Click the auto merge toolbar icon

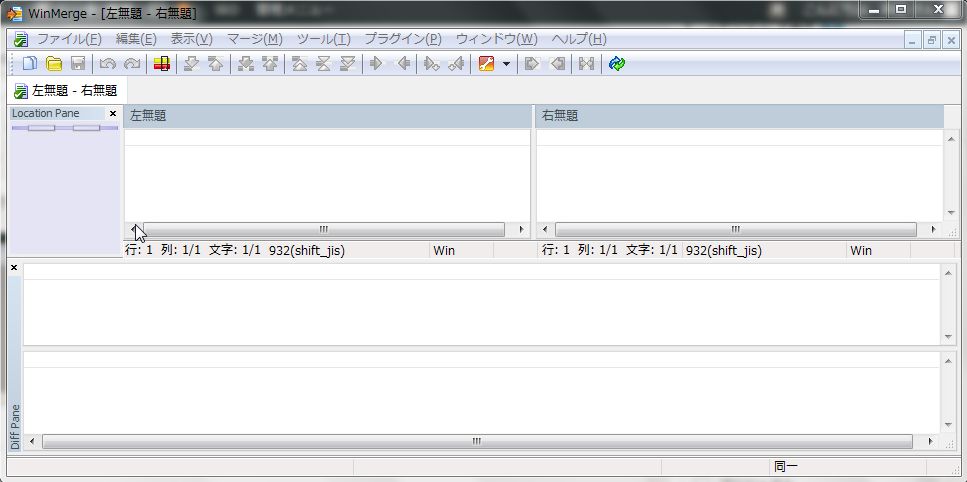pyautogui.click(x=586, y=63)
